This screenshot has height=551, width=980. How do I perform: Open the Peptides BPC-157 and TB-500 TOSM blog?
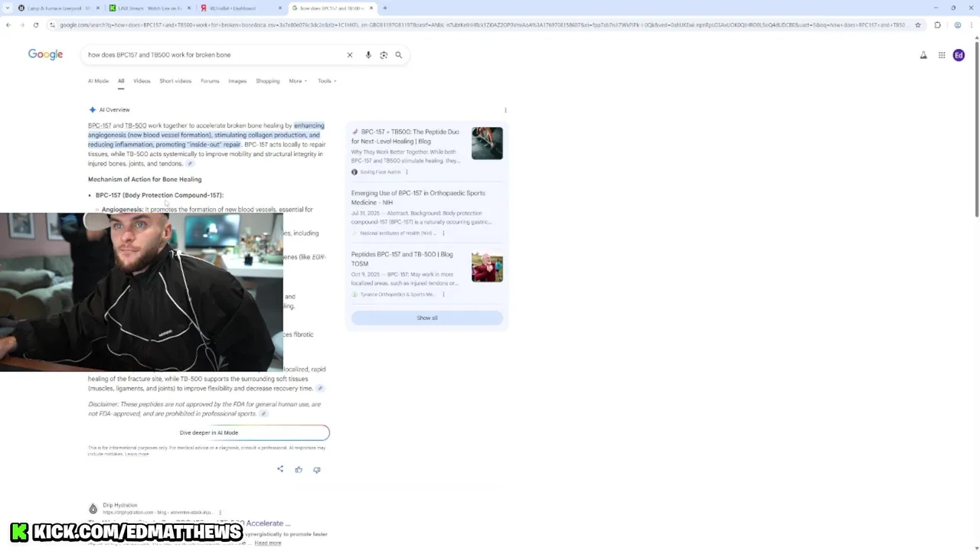pos(402,259)
